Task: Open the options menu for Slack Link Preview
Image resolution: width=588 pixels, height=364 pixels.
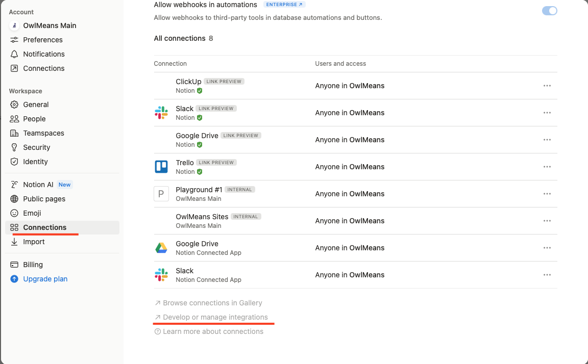Action: 547,113
